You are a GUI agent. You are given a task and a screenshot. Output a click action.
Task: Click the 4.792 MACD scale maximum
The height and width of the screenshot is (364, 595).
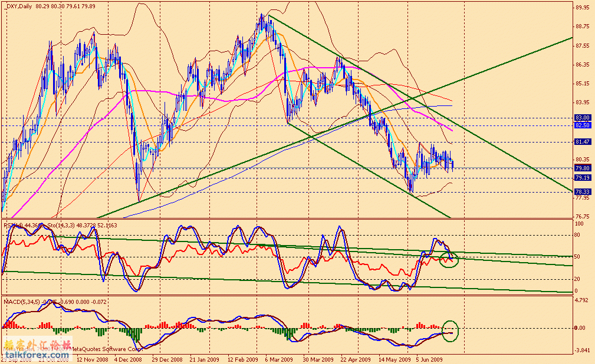point(582,300)
